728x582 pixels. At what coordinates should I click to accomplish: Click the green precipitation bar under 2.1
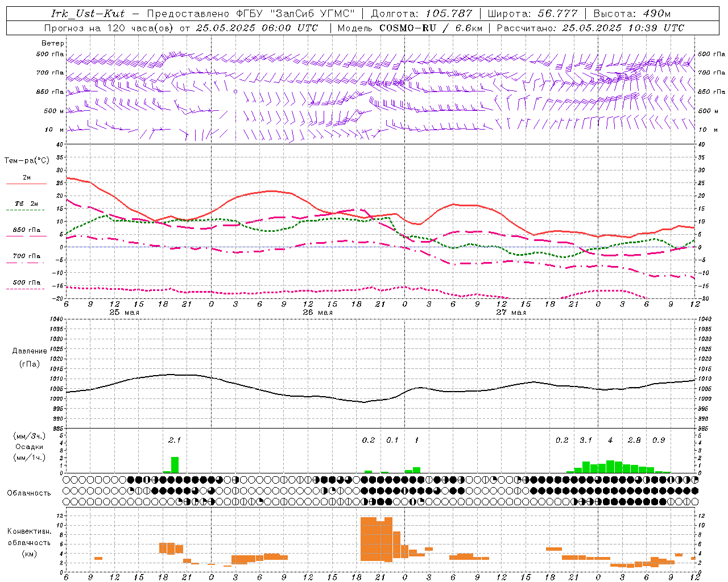(175, 465)
